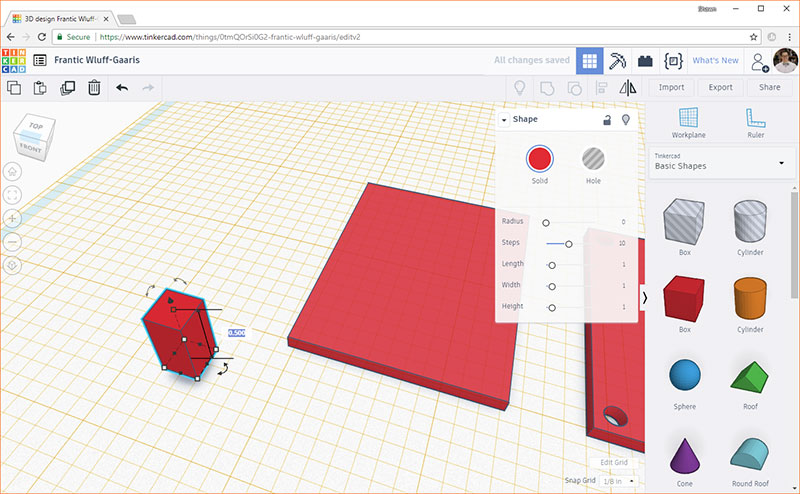Zoom in with the plus button
This screenshot has width=800, height=494.
coord(12,218)
